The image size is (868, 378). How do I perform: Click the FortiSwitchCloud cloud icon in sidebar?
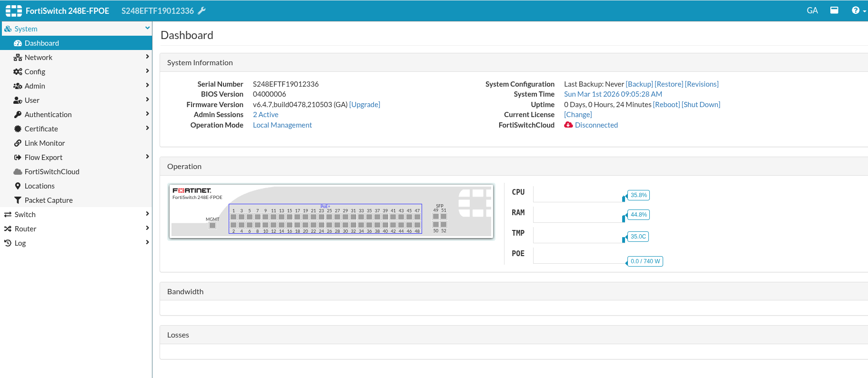click(x=18, y=171)
